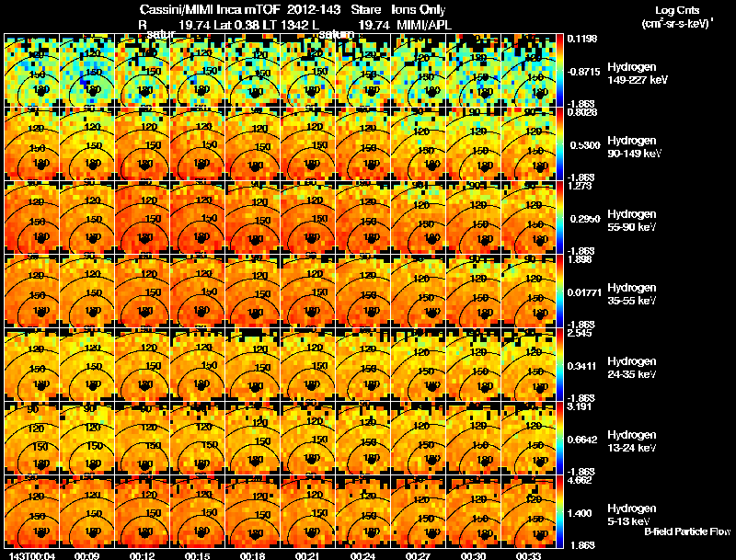736x560 pixels.
Task: Click the Hydrogen 55-90 keV panel at 00:21
Action: pyautogui.click(x=308, y=217)
